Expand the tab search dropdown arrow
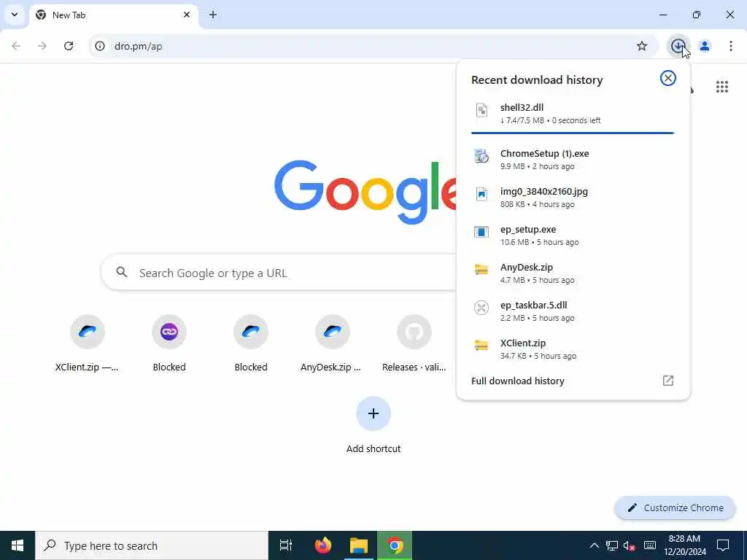The image size is (747, 560). (x=15, y=15)
